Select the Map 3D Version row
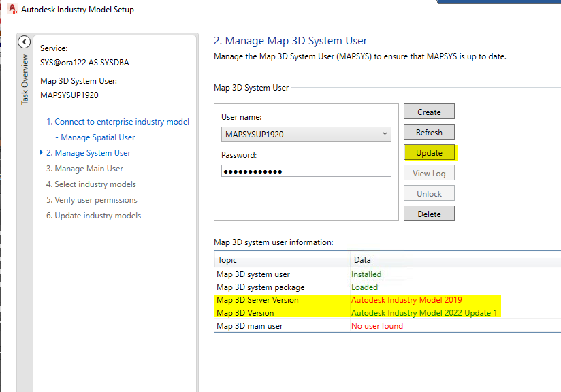Image resolution: width=561 pixels, height=392 pixels. click(x=388, y=312)
